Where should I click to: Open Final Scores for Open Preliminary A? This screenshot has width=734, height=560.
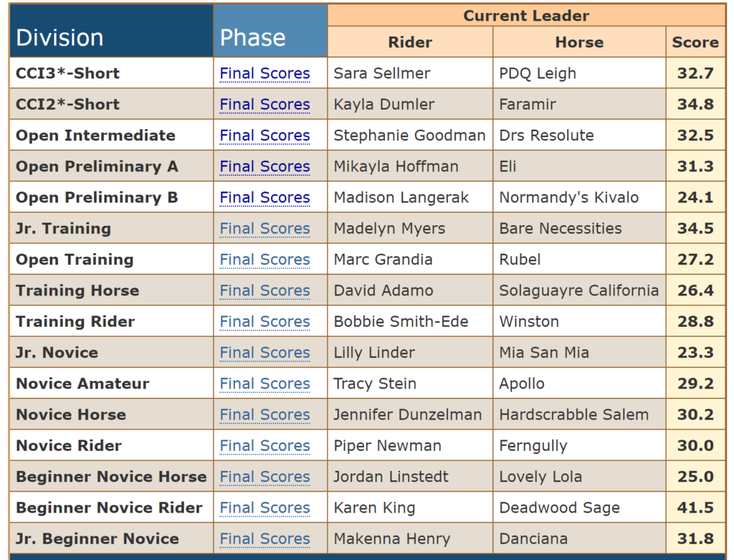[265, 166]
